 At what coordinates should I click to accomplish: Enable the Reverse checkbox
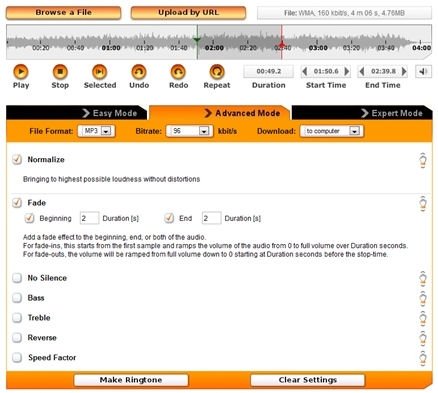point(17,338)
